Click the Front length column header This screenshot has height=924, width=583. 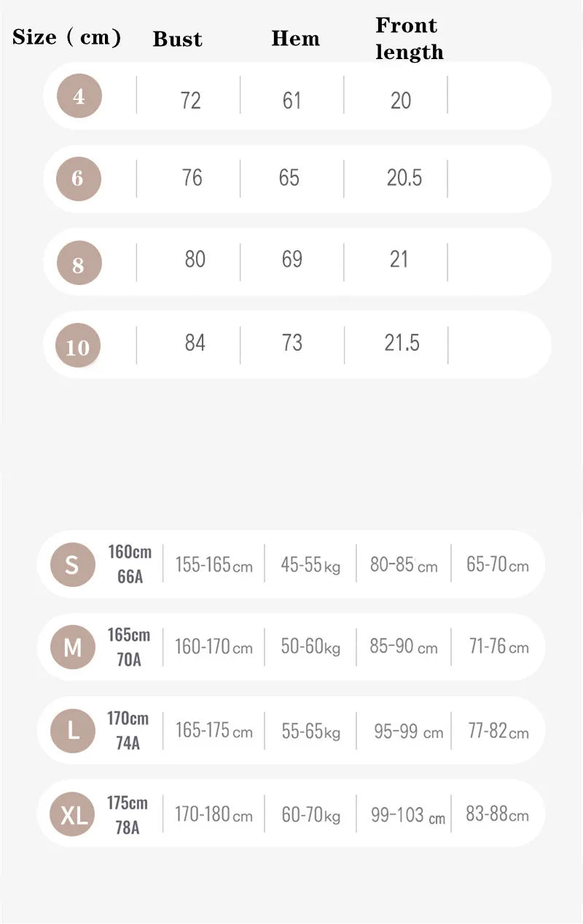point(410,39)
